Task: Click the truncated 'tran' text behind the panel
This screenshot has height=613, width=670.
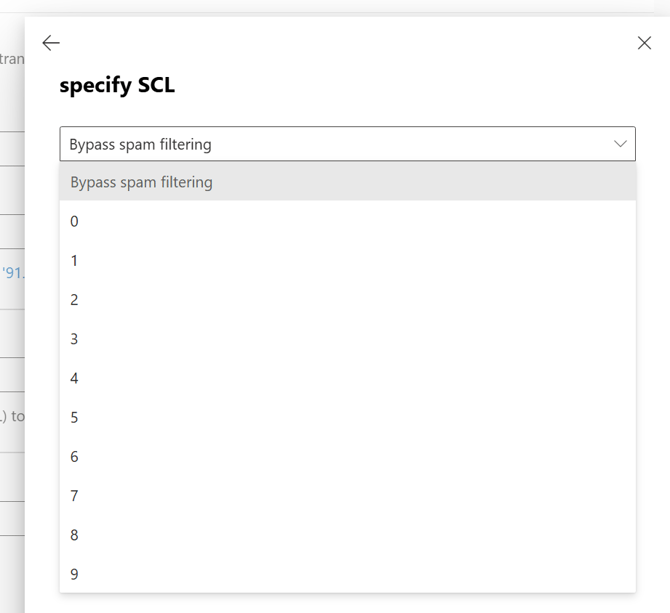Action: tap(12, 59)
